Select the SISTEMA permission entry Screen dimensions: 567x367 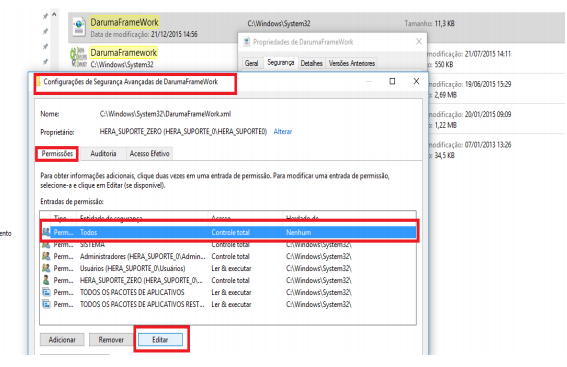pos(229,244)
